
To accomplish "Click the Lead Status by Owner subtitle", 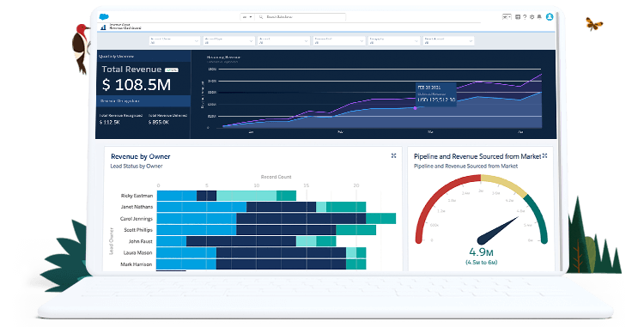I will click(137, 167).
